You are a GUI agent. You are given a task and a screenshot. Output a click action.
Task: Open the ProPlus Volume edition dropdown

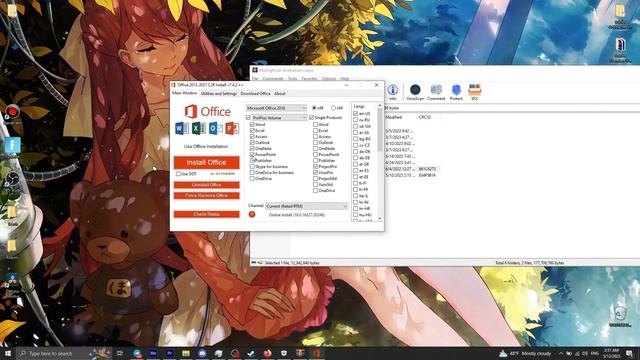(x=279, y=118)
